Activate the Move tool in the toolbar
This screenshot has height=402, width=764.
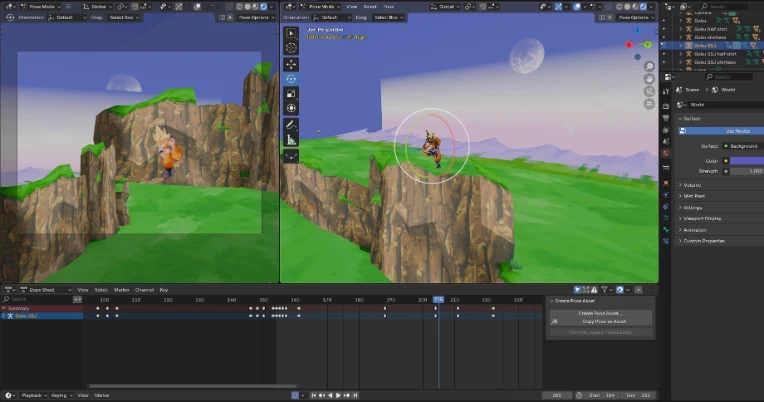291,64
